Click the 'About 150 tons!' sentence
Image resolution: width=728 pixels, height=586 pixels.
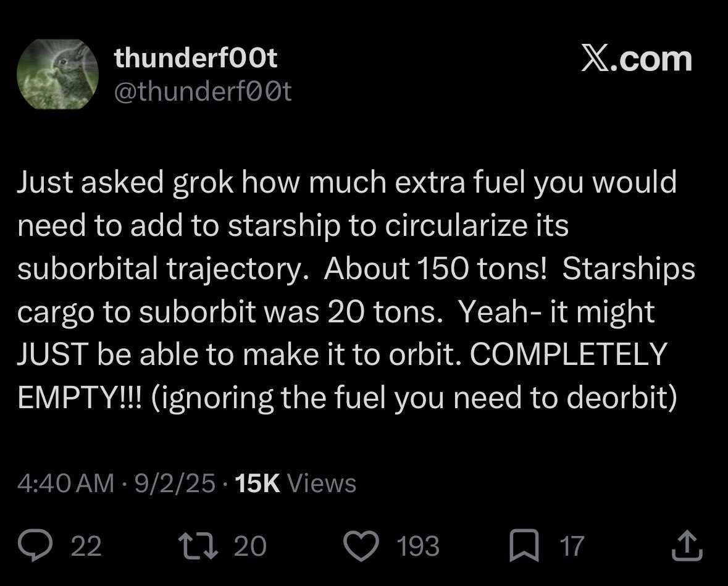coord(435,269)
